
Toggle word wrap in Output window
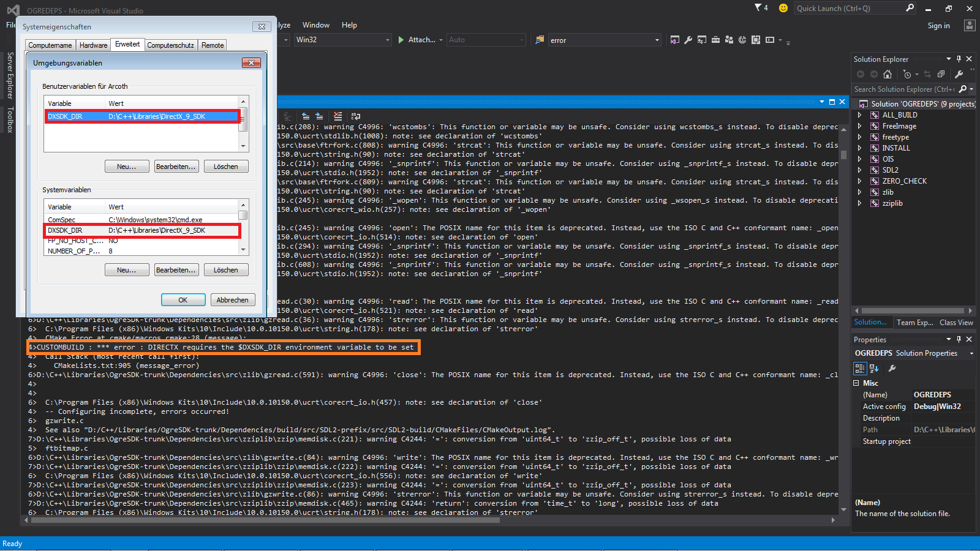[356, 116]
